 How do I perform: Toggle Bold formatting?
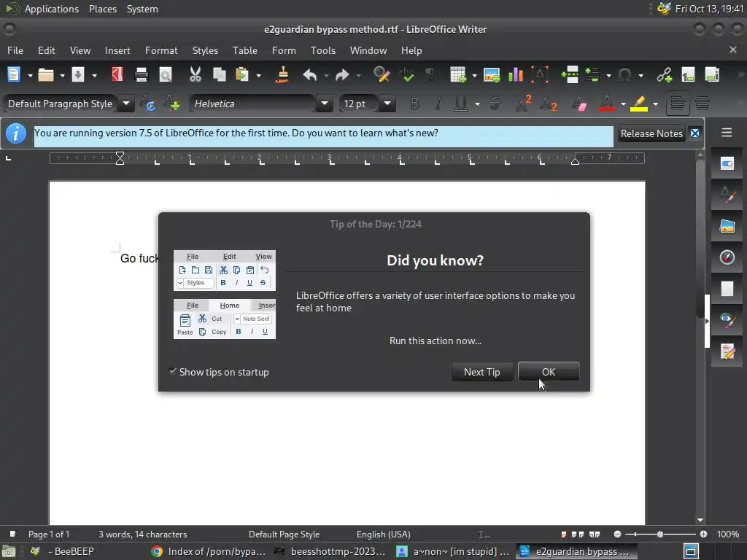click(415, 104)
